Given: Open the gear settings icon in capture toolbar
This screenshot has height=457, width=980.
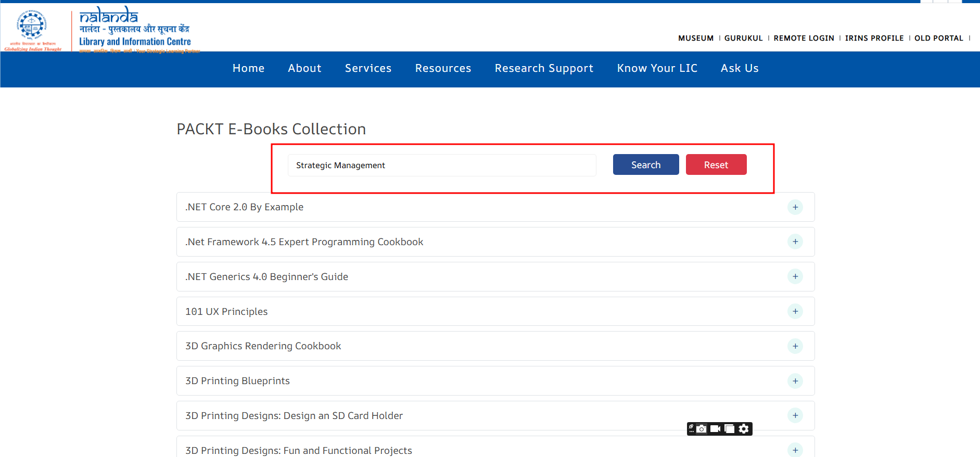Looking at the screenshot, I should click(x=744, y=429).
